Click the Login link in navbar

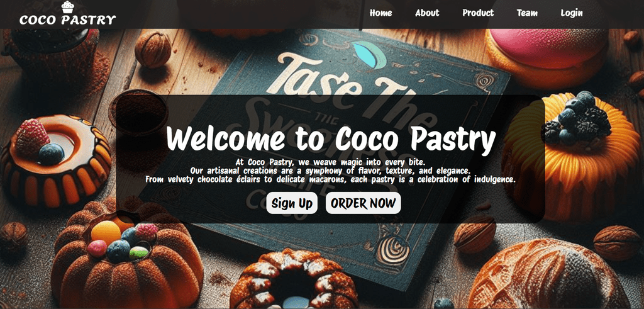pyautogui.click(x=572, y=13)
